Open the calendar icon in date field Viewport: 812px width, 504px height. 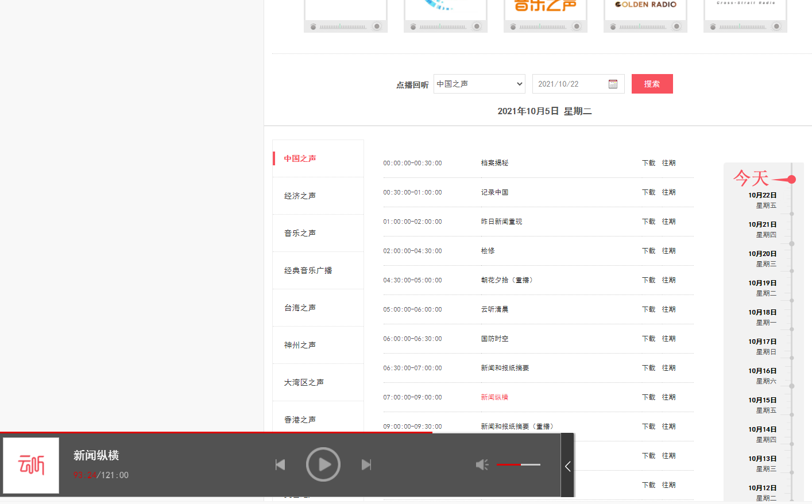pos(613,84)
